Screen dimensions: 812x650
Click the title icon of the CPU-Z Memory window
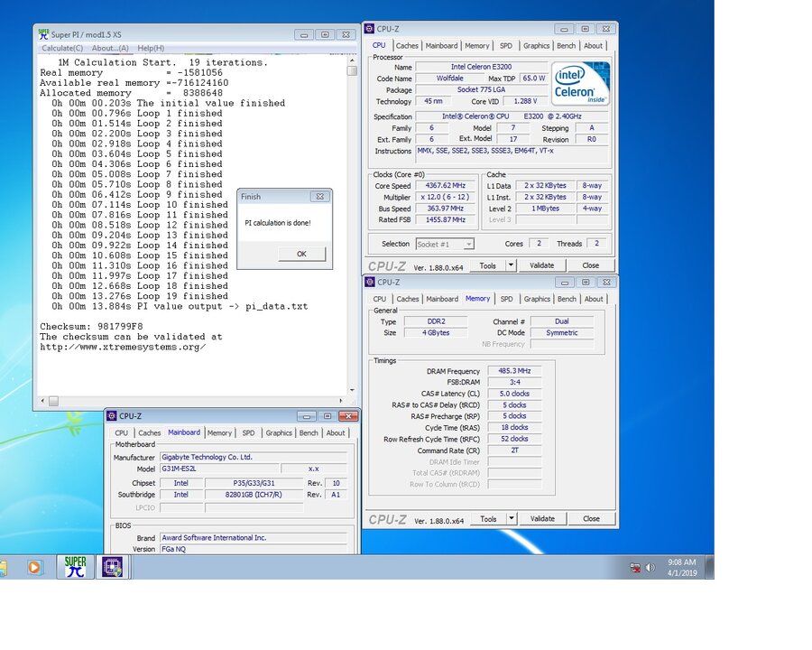[x=370, y=282]
